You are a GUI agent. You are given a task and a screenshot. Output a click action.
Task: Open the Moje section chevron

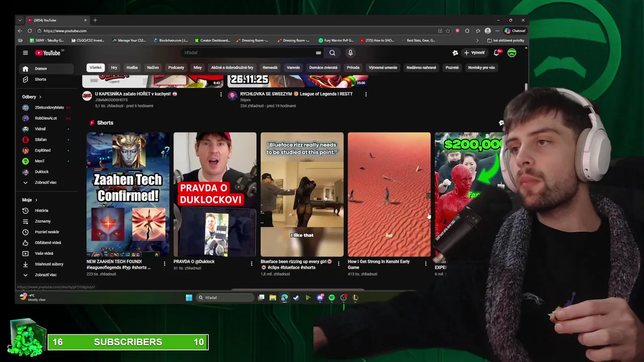[x=36, y=200]
